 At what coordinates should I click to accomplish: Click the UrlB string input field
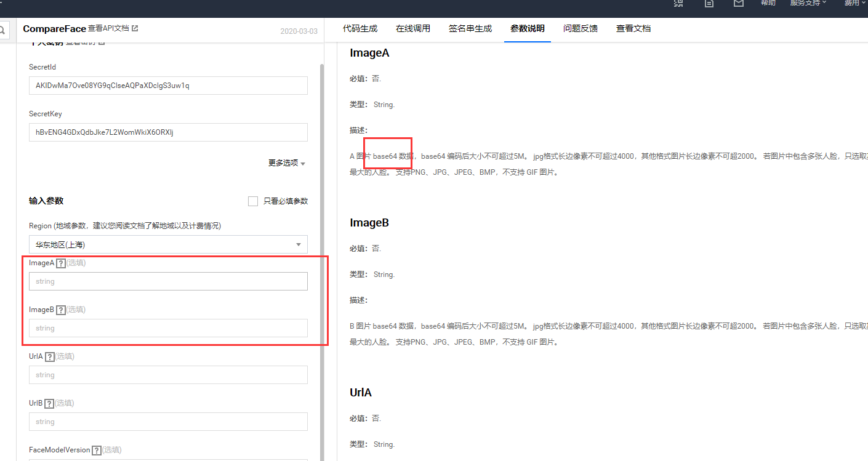pos(168,422)
